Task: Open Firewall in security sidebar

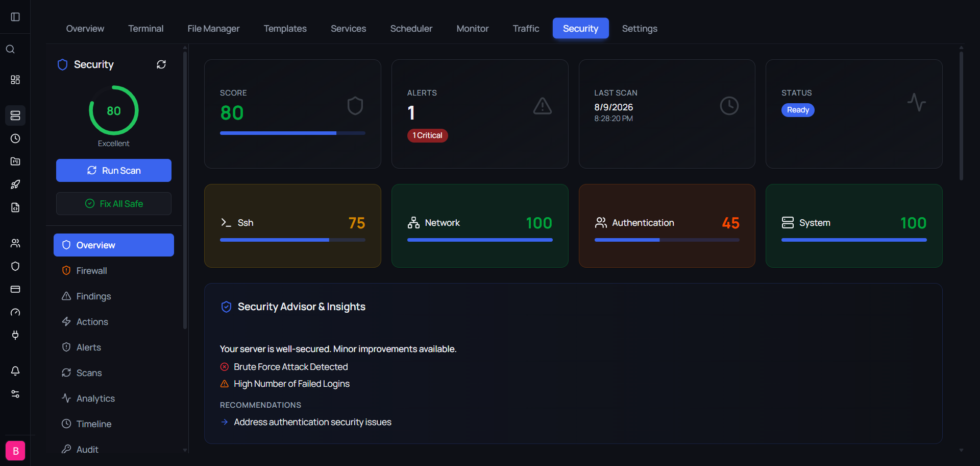Action: click(114, 271)
